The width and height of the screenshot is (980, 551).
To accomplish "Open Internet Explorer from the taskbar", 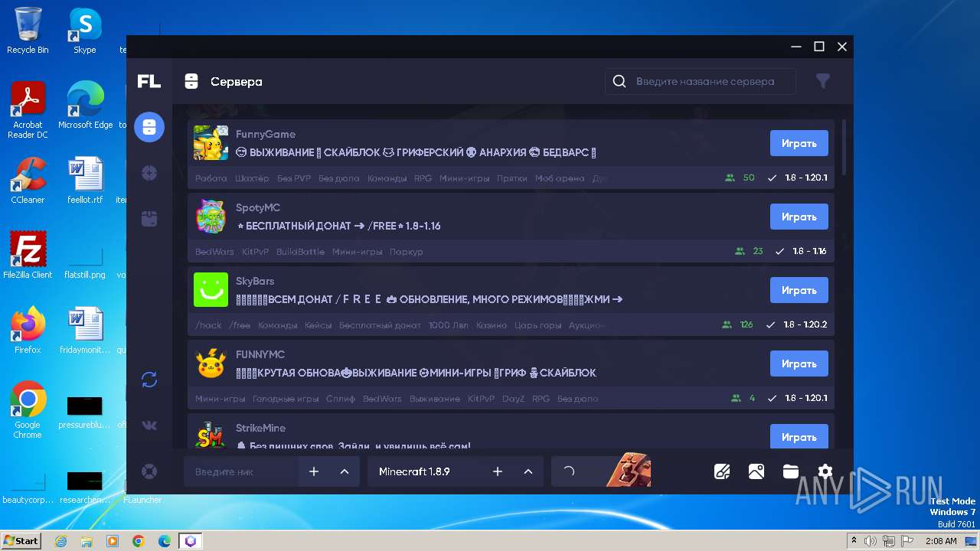I will point(61,541).
